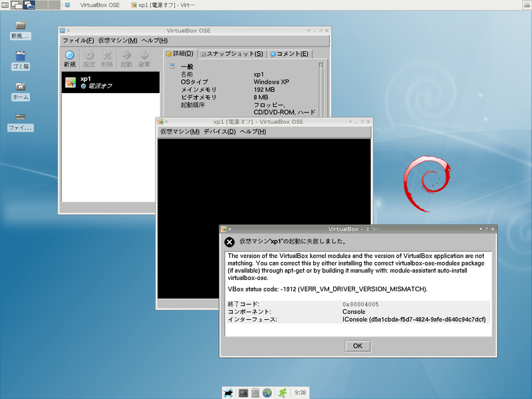Open ヘルプ(H) menu in the xp1 window
Viewport: 532px width, 399px height.
coord(253,132)
